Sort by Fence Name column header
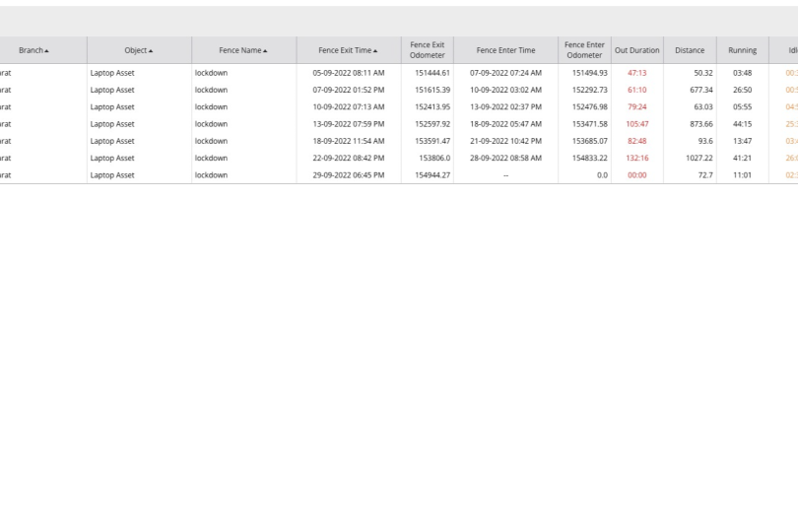The image size is (798, 532). pyautogui.click(x=243, y=50)
